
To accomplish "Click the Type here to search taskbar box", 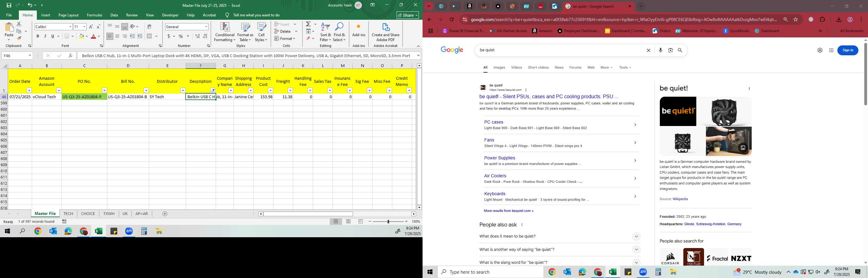I will (x=491, y=272).
